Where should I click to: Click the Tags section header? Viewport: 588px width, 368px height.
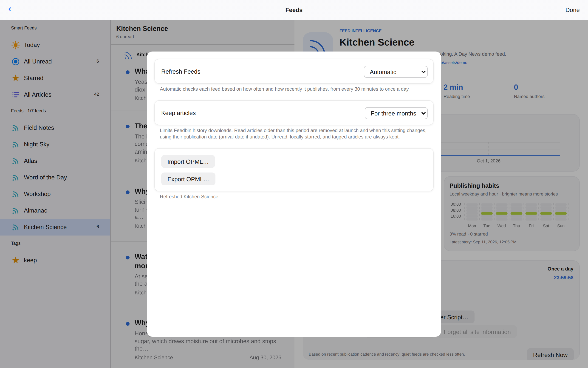tap(16, 243)
